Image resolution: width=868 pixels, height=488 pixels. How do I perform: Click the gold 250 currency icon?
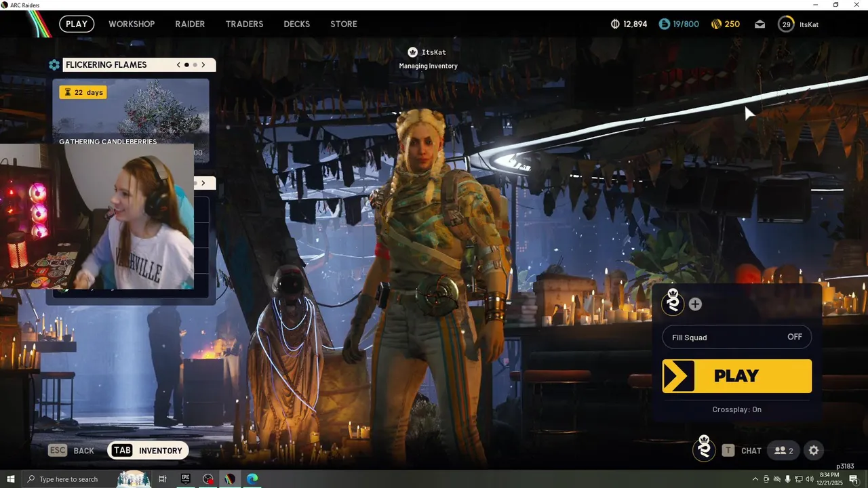pos(716,24)
